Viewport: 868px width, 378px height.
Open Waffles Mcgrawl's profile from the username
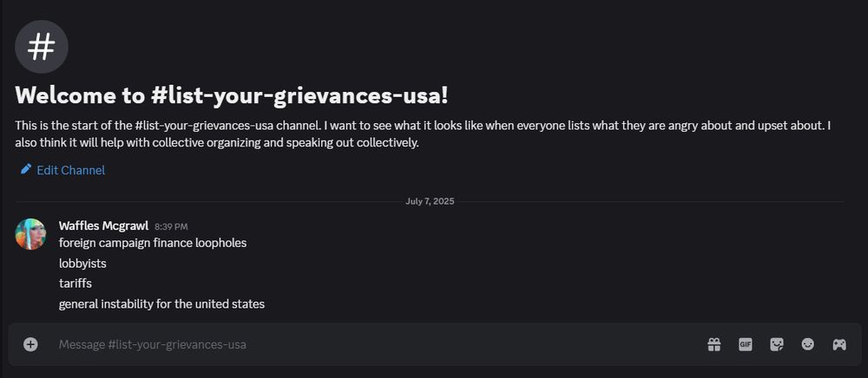(103, 225)
